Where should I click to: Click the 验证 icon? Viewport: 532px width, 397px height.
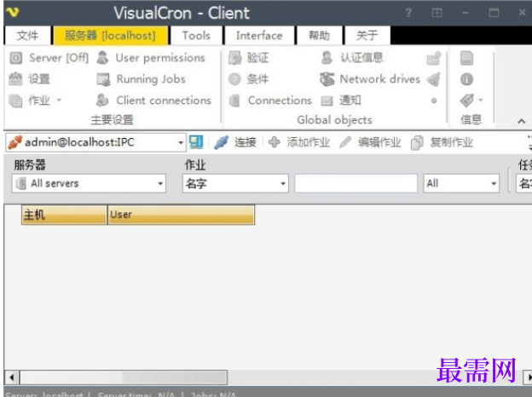pos(234,58)
